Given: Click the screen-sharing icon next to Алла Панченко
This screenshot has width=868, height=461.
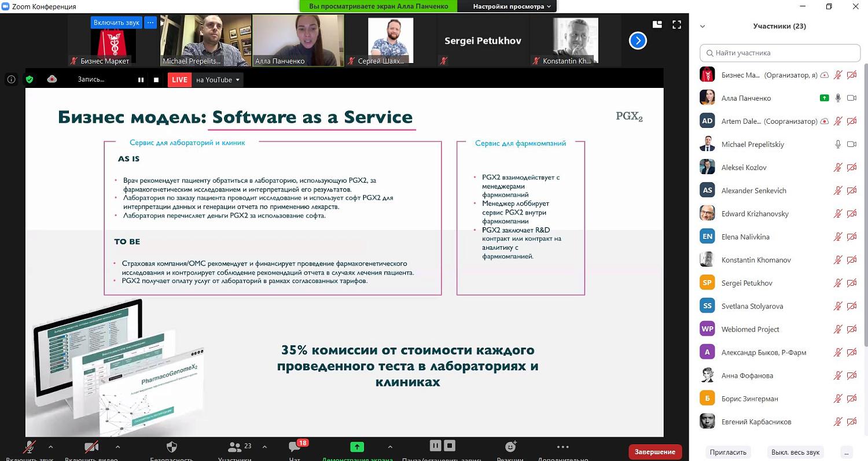Looking at the screenshot, I should click(x=824, y=98).
